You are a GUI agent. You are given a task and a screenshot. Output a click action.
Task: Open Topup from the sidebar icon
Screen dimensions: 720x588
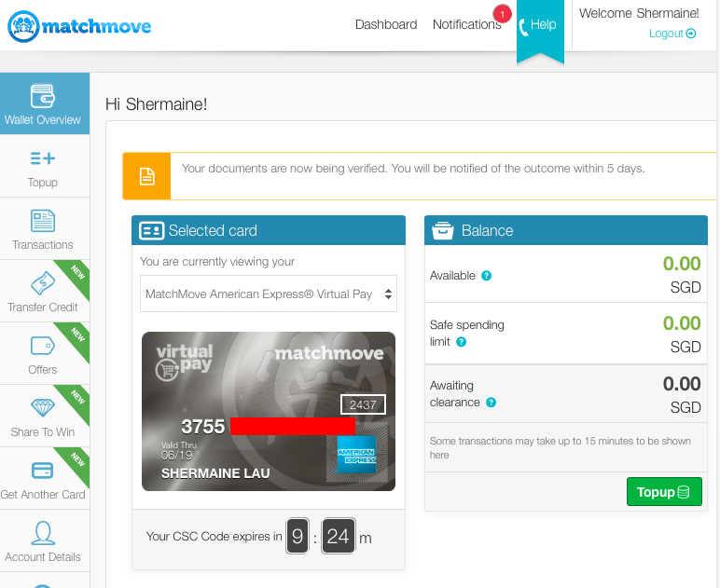click(43, 158)
